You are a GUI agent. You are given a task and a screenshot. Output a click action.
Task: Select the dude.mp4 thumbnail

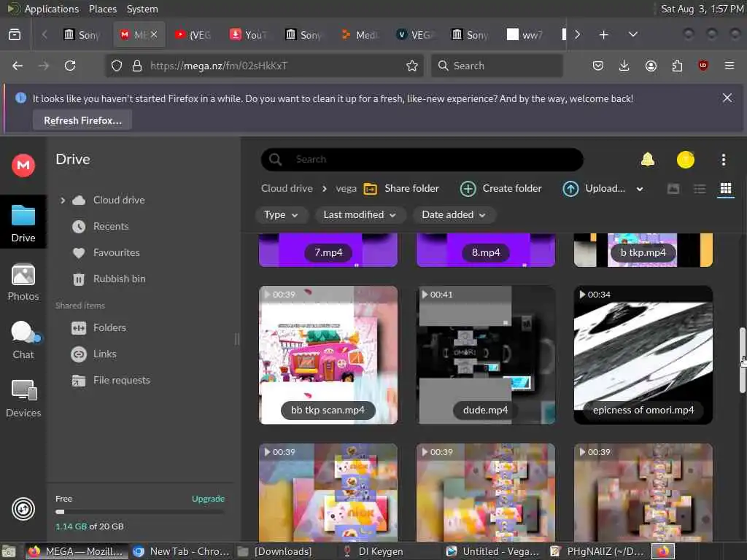point(485,355)
